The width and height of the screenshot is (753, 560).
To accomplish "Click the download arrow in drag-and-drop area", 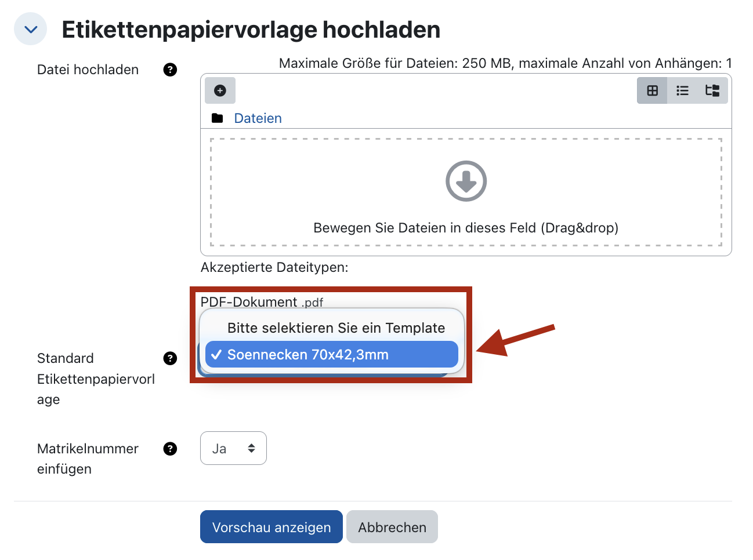I will [x=466, y=181].
